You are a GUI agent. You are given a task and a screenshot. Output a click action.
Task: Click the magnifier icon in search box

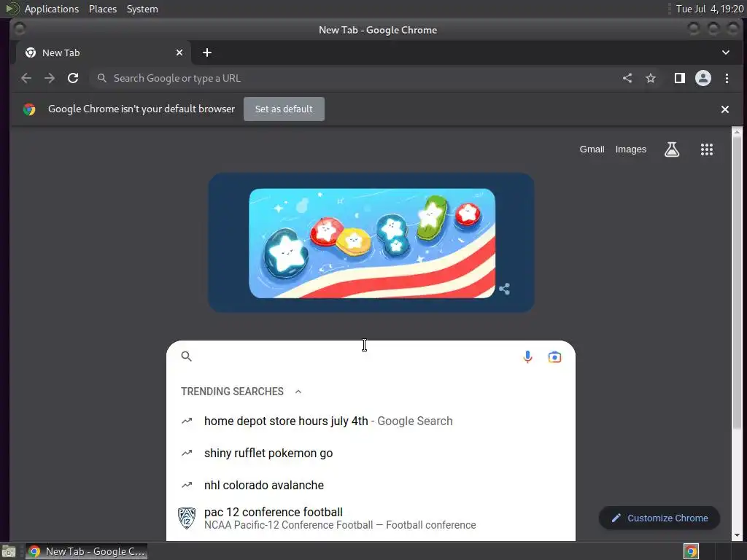(x=187, y=356)
